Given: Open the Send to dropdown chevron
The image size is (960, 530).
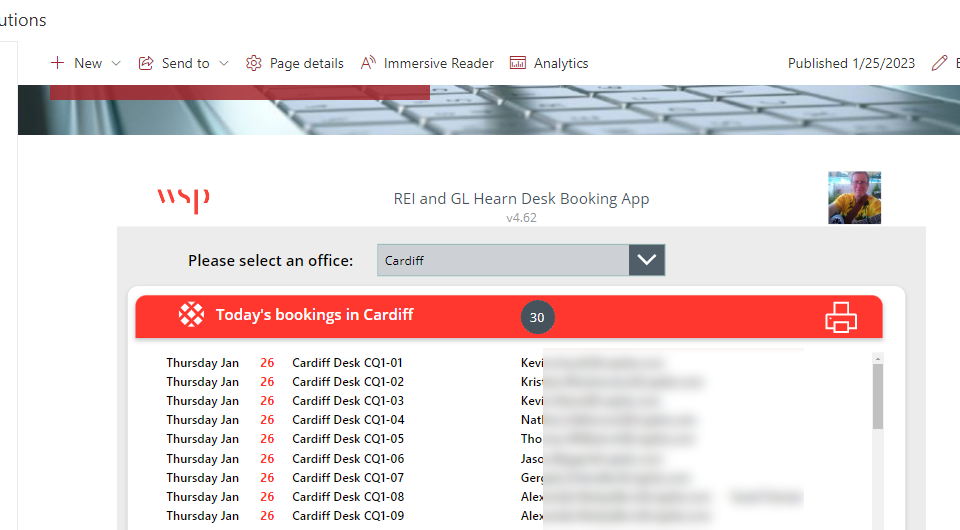Looking at the screenshot, I should coord(224,64).
